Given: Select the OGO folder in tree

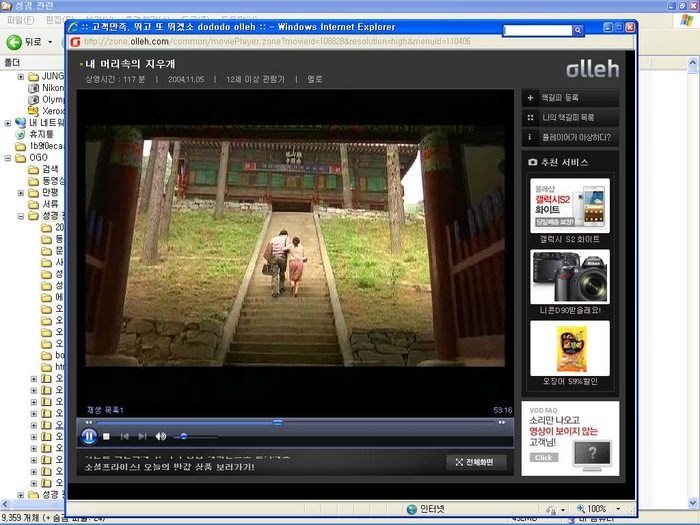Looking at the screenshot, I should click(31, 158).
